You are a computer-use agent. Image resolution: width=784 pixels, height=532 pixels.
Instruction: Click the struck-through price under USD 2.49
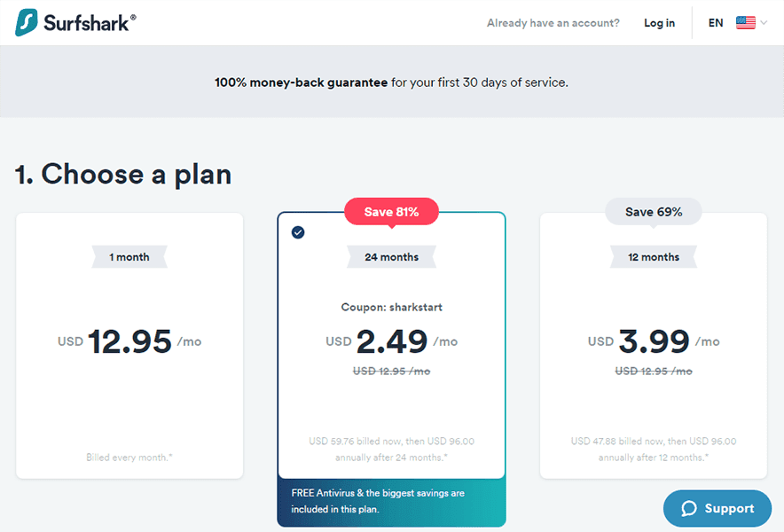pyautogui.click(x=391, y=371)
